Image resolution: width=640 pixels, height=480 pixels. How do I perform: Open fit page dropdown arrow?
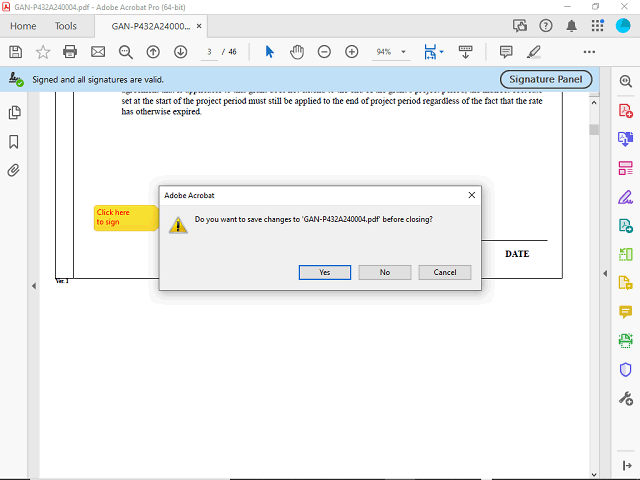[442, 52]
